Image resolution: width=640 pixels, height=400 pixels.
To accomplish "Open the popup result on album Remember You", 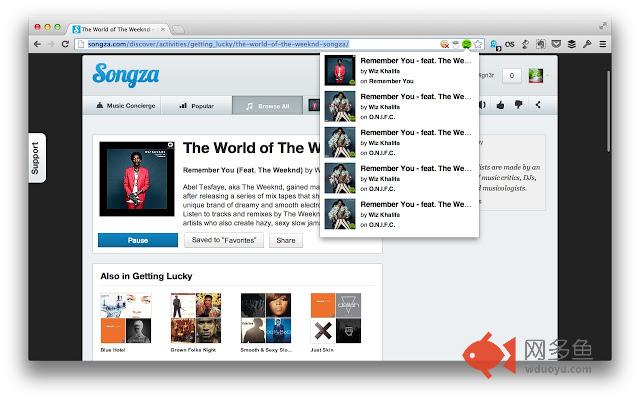I will pyautogui.click(x=399, y=70).
